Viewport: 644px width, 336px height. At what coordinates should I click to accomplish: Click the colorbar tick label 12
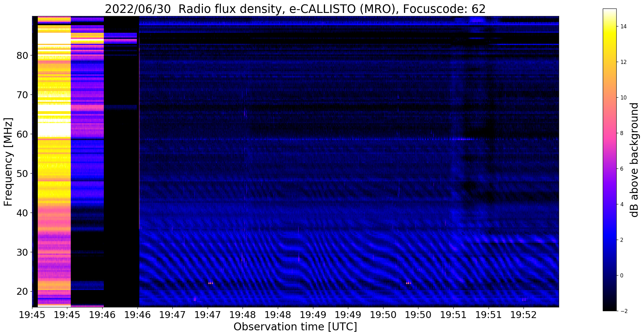pos(623,62)
